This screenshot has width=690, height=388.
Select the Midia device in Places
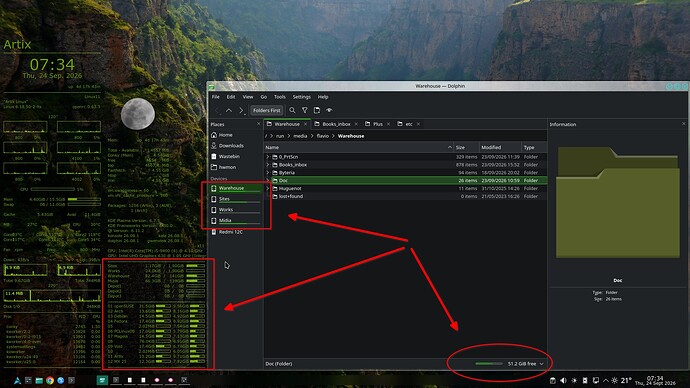(x=235, y=220)
